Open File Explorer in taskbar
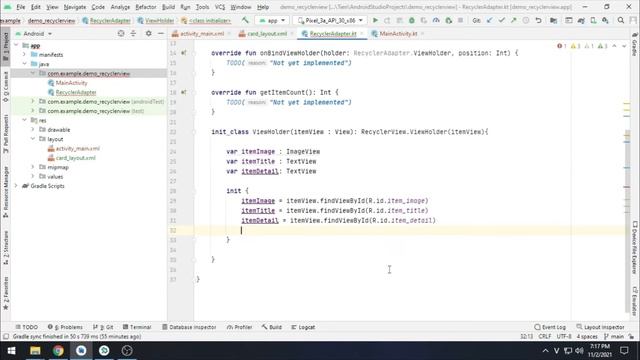 pyautogui.click(x=35, y=351)
